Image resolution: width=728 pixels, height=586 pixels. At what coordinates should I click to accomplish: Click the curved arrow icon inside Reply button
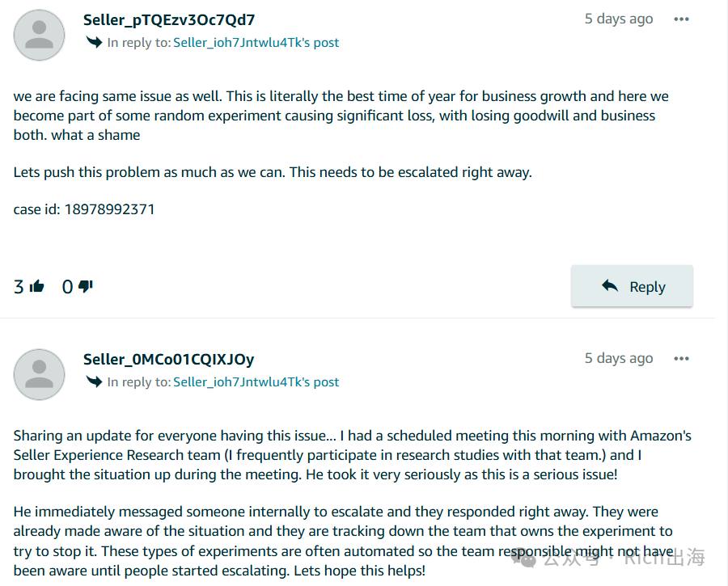610,286
